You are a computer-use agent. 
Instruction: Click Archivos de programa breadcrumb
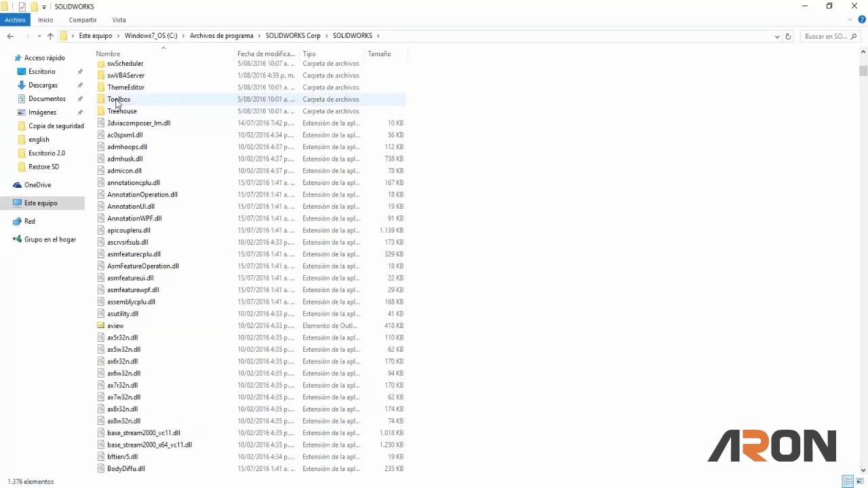[x=221, y=36]
